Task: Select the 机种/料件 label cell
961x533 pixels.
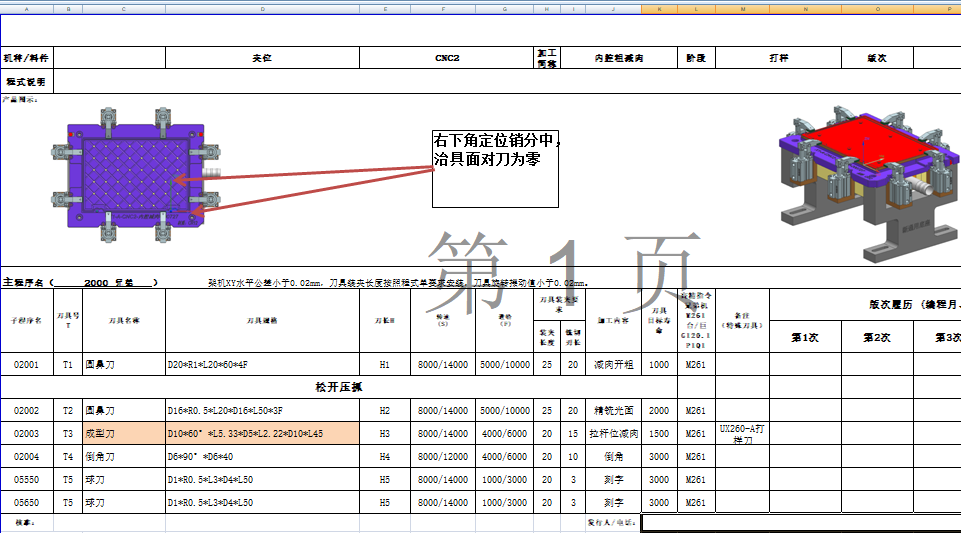Action: [x=26, y=58]
